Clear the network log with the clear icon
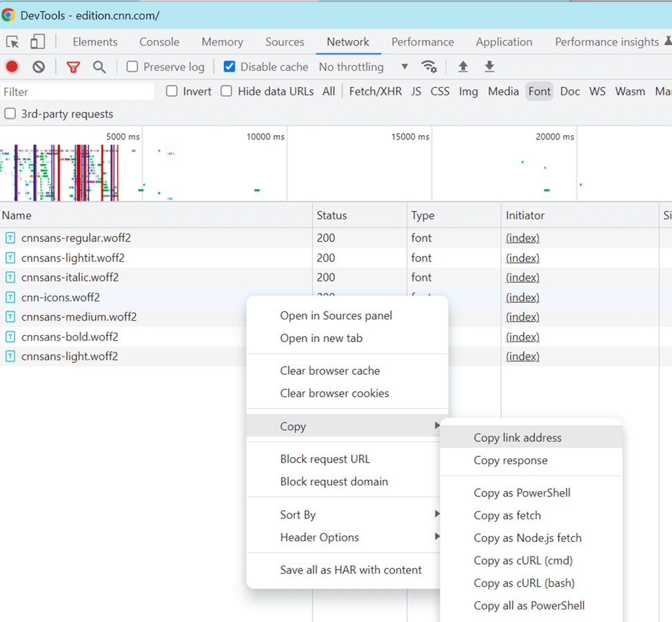 tap(38, 66)
